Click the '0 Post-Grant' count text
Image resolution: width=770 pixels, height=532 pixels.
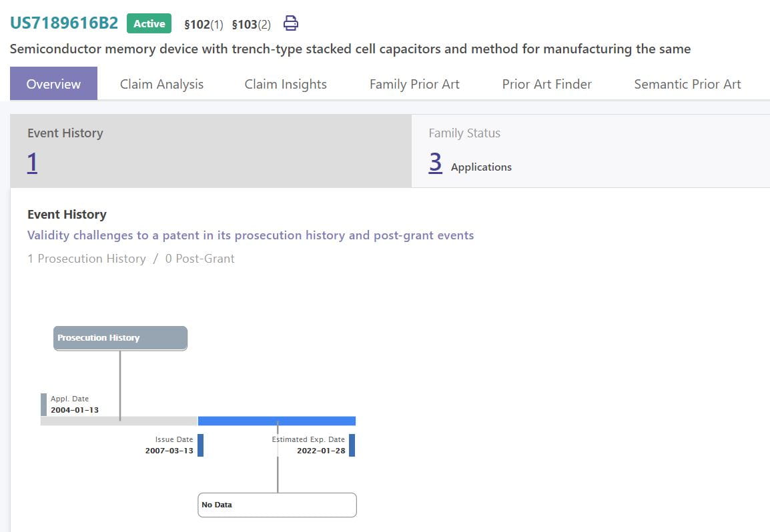coord(200,259)
